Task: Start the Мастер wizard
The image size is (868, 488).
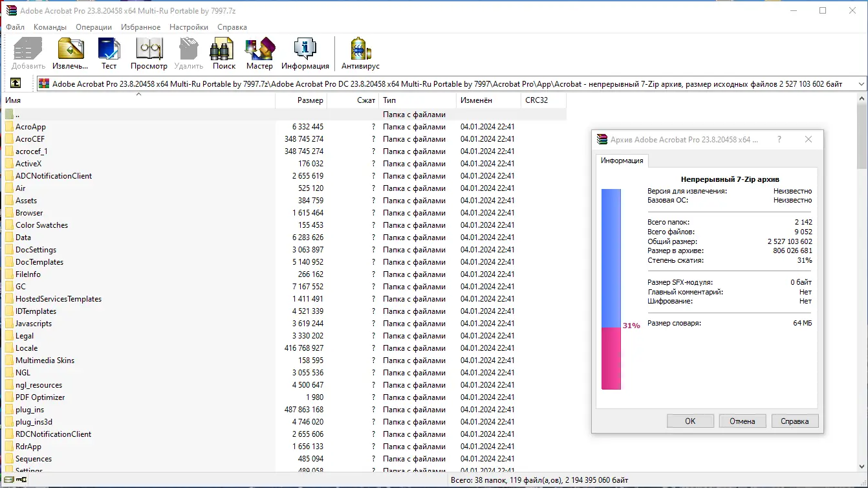Action: tap(259, 54)
